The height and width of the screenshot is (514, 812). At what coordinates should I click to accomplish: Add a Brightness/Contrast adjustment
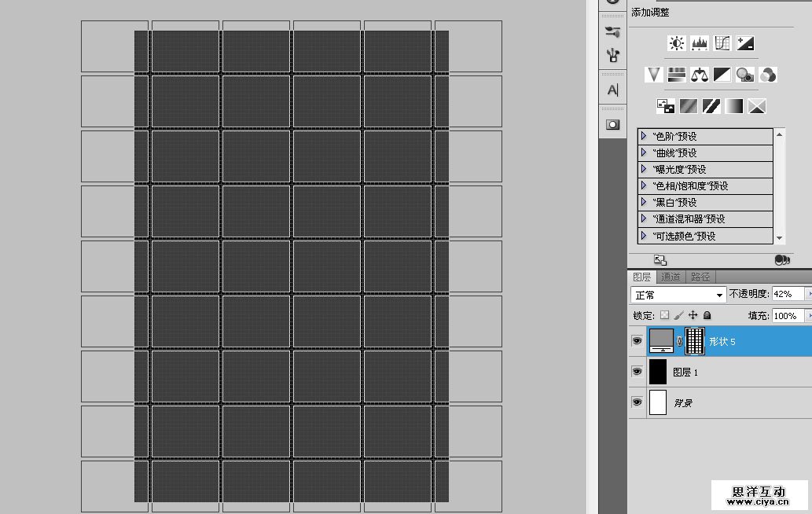[x=676, y=43]
